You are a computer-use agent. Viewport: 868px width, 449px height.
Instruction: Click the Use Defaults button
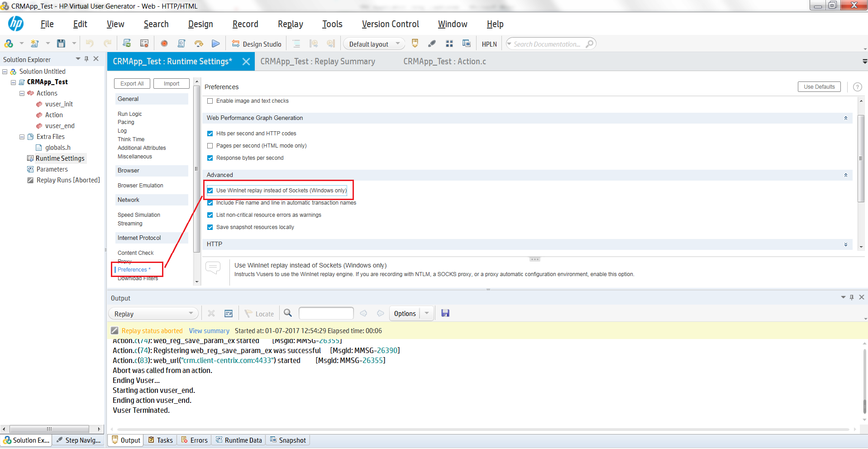[819, 87]
